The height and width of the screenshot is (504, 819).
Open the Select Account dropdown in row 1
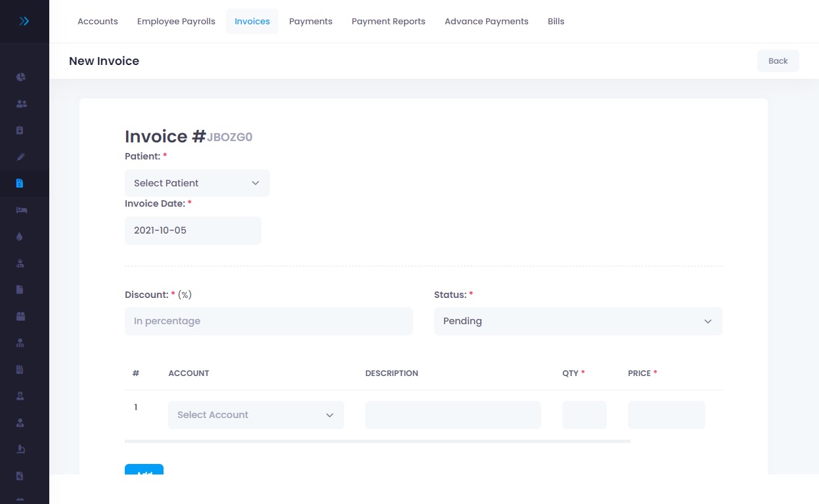(255, 415)
